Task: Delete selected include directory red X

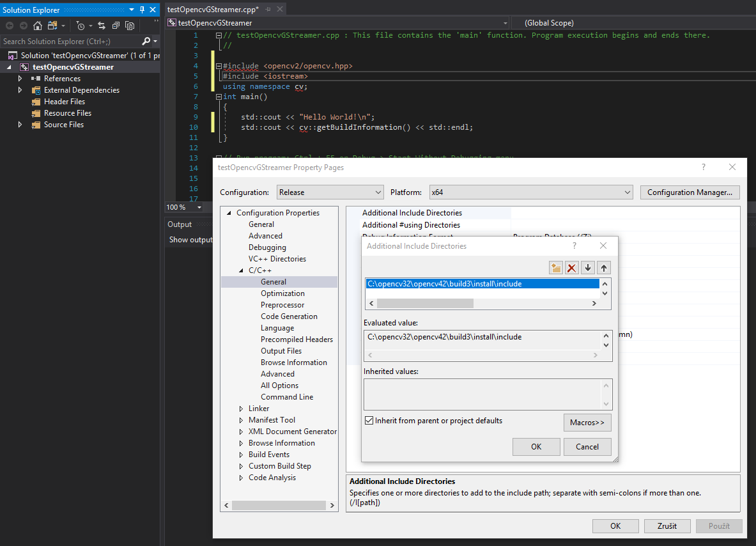Action: point(572,268)
